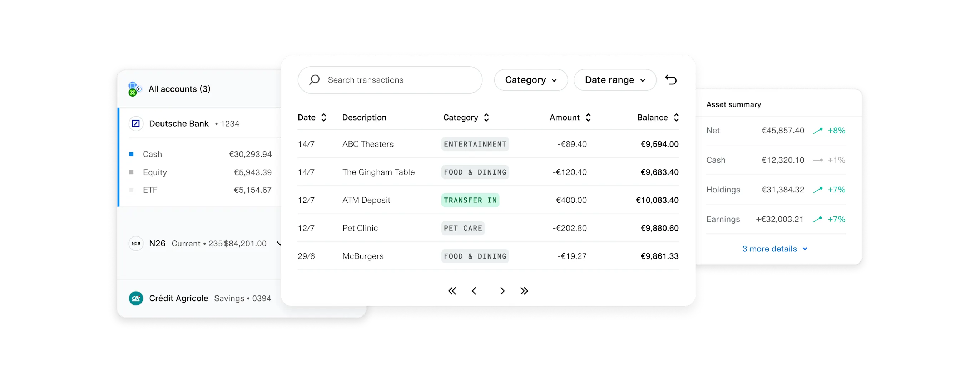Open the Category filter dropdown

pos(531,80)
